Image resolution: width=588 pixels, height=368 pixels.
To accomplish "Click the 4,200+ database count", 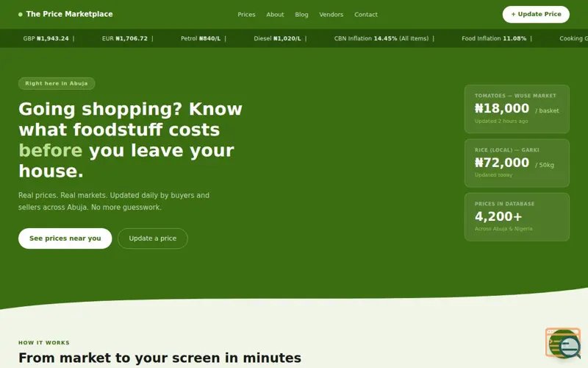I will [498, 216].
